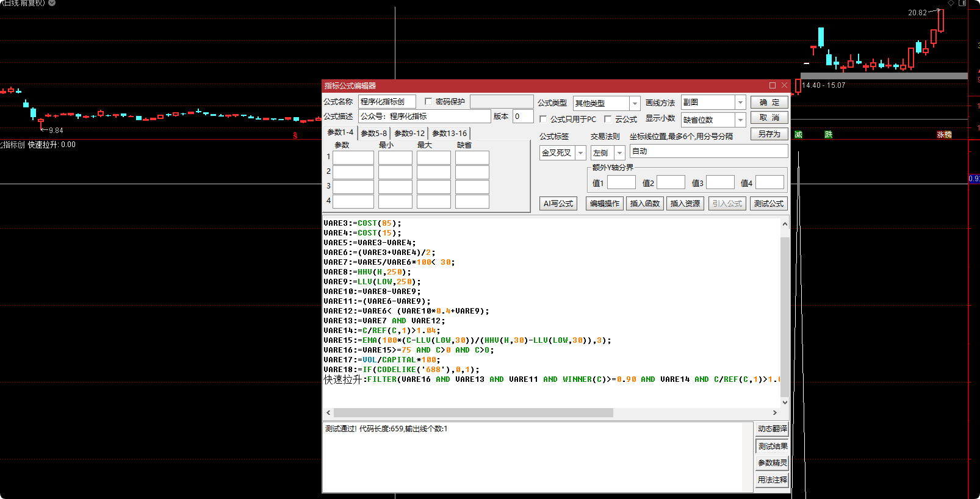
Task: Click the green 减 marker on chart
Action: coord(798,134)
